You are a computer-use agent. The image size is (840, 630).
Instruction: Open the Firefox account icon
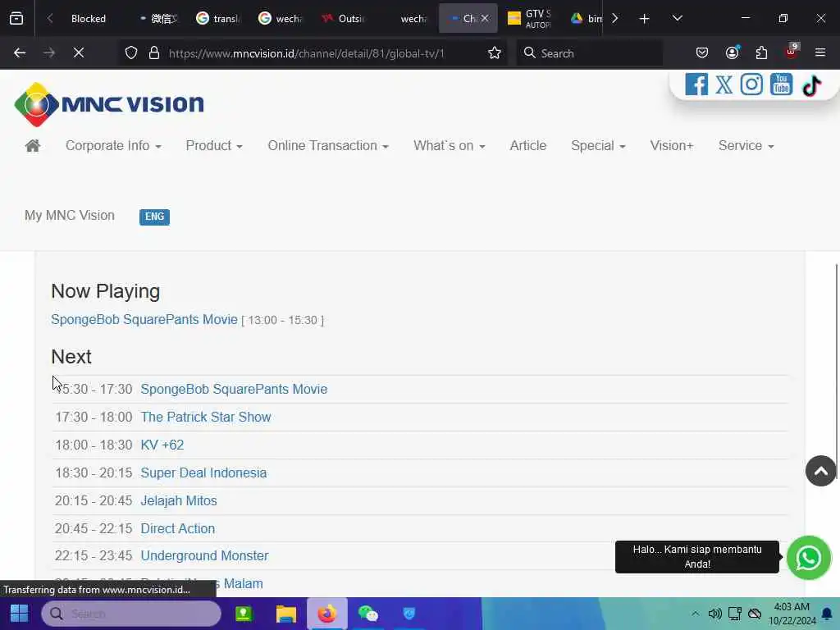(732, 52)
